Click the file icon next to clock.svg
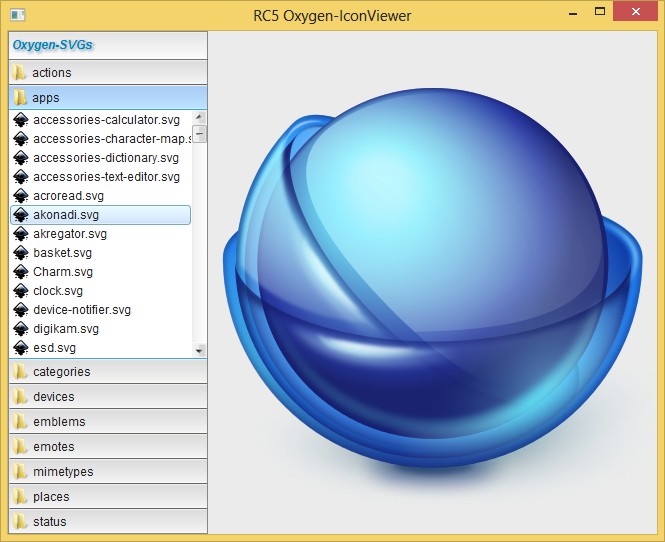 [20, 291]
